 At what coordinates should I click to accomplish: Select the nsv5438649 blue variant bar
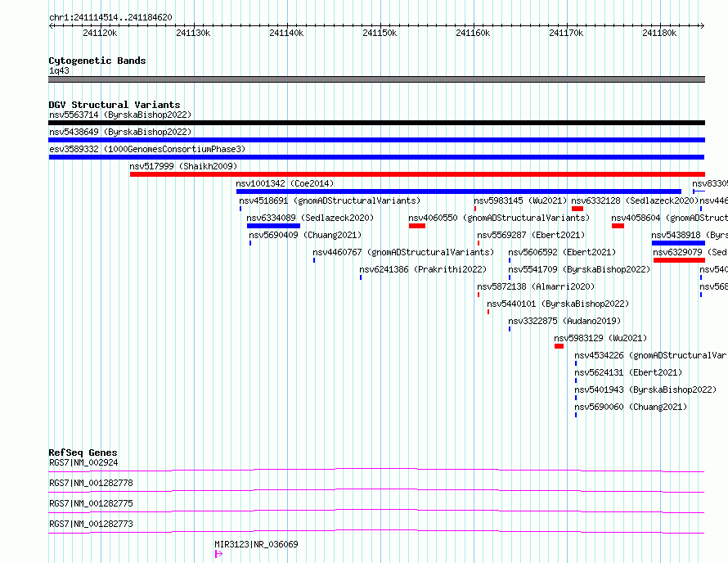click(x=376, y=140)
